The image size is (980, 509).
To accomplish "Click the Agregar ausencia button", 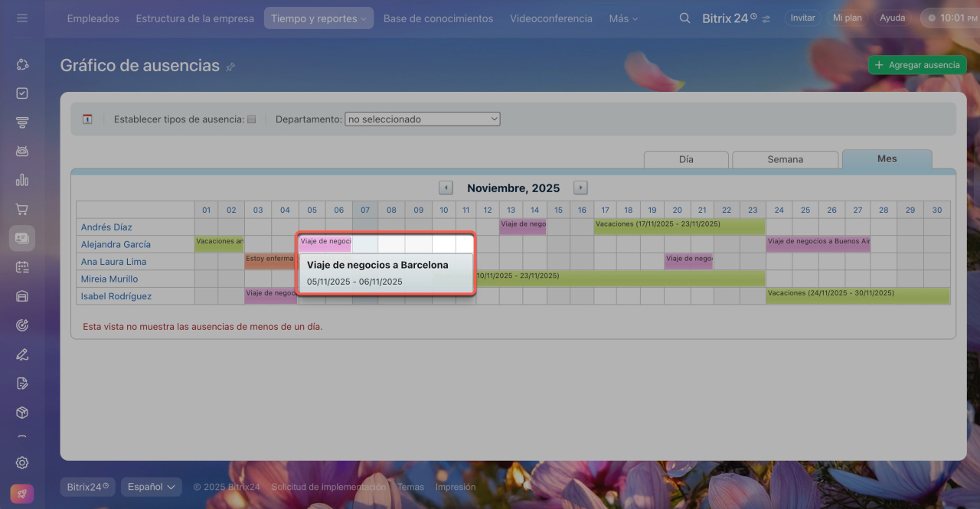I will [x=916, y=65].
